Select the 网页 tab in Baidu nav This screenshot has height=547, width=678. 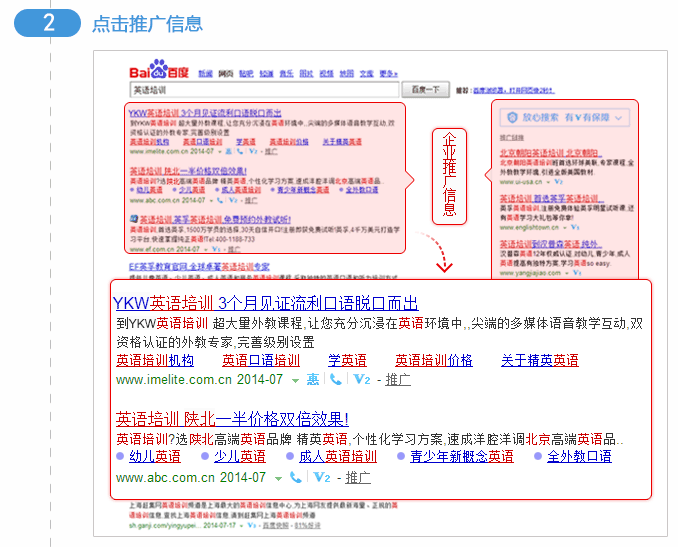pyautogui.click(x=225, y=74)
